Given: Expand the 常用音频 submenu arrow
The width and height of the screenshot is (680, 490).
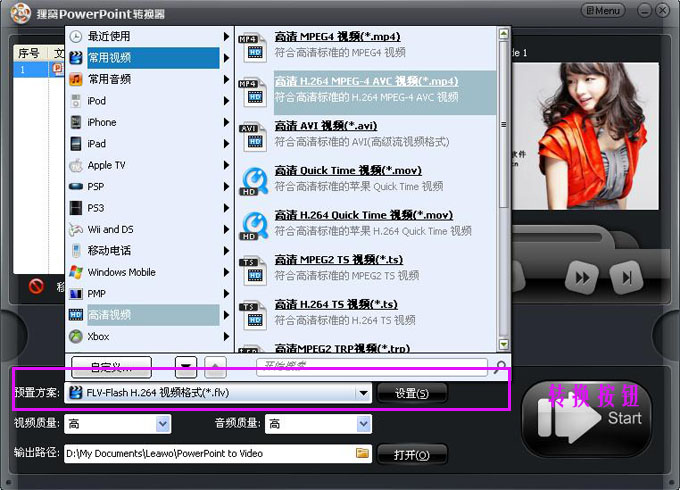Looking at the screenshot, I should (x=226, y=79).
